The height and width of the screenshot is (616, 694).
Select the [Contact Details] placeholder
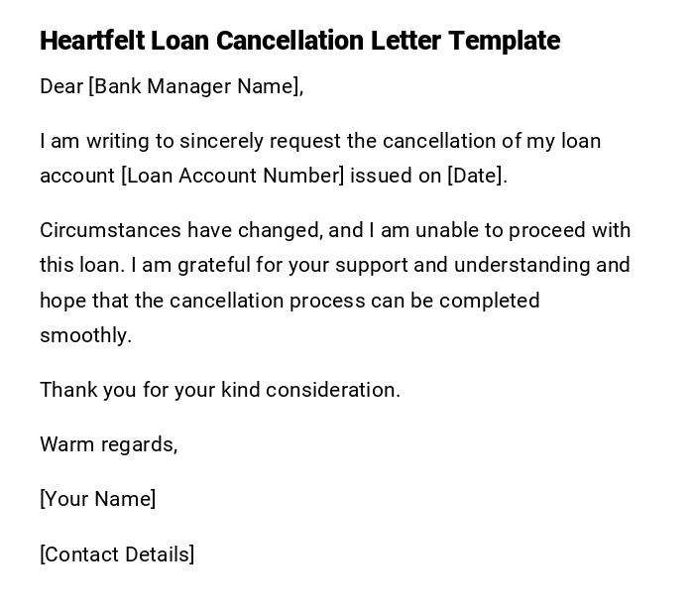coord(117,554)
